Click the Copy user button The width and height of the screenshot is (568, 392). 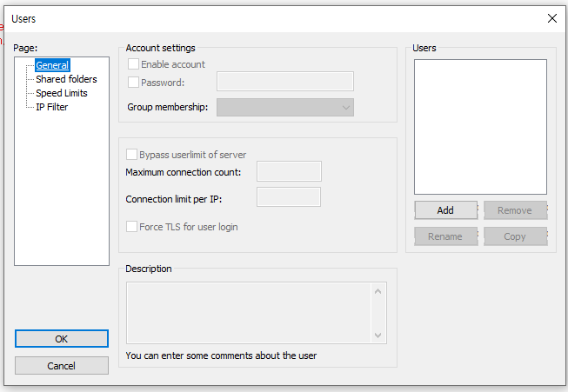[x=515, y=236]
